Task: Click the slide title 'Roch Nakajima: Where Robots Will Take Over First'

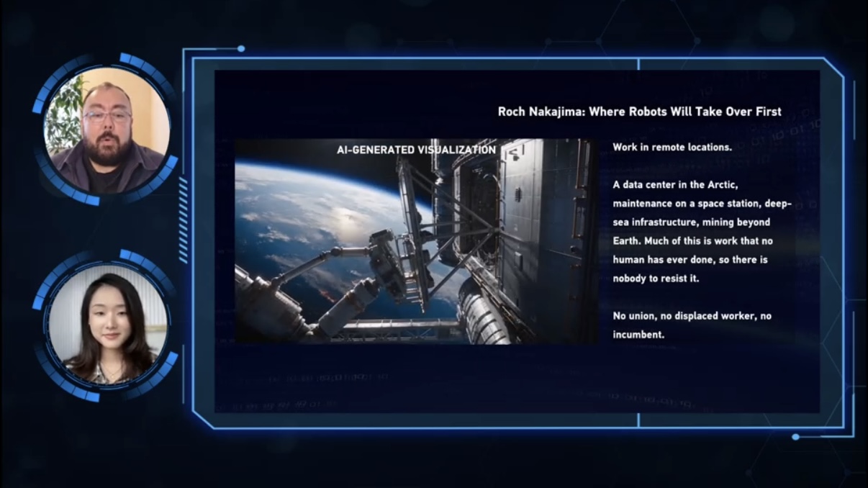Action: 639,112
